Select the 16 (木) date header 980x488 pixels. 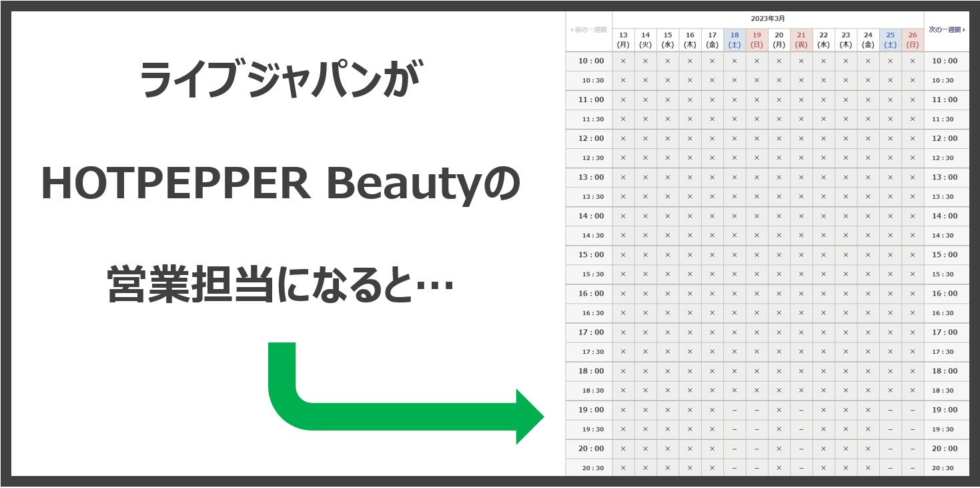(690, 40)
